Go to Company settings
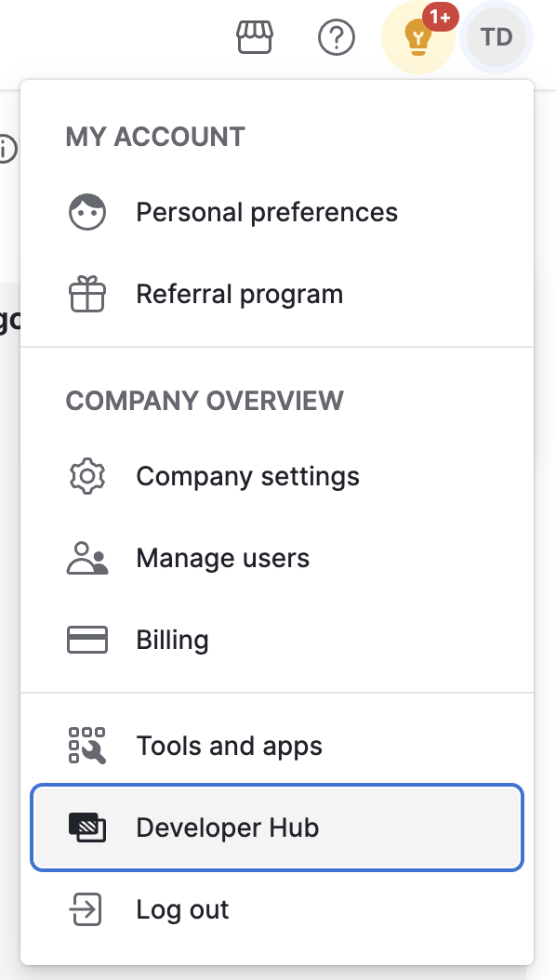 (247, 475)
